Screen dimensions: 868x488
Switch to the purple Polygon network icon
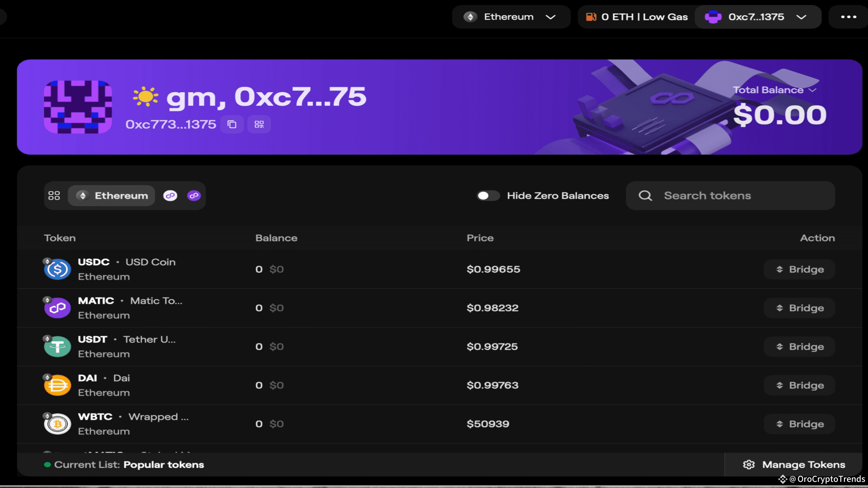click(194, 196)
